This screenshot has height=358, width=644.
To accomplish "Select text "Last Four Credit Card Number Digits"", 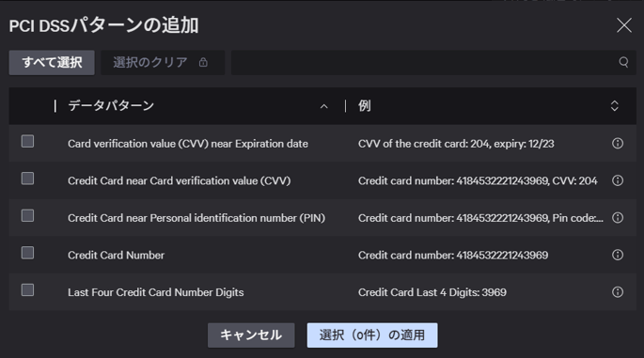I will pyautogui.click(x=156, y=292).
